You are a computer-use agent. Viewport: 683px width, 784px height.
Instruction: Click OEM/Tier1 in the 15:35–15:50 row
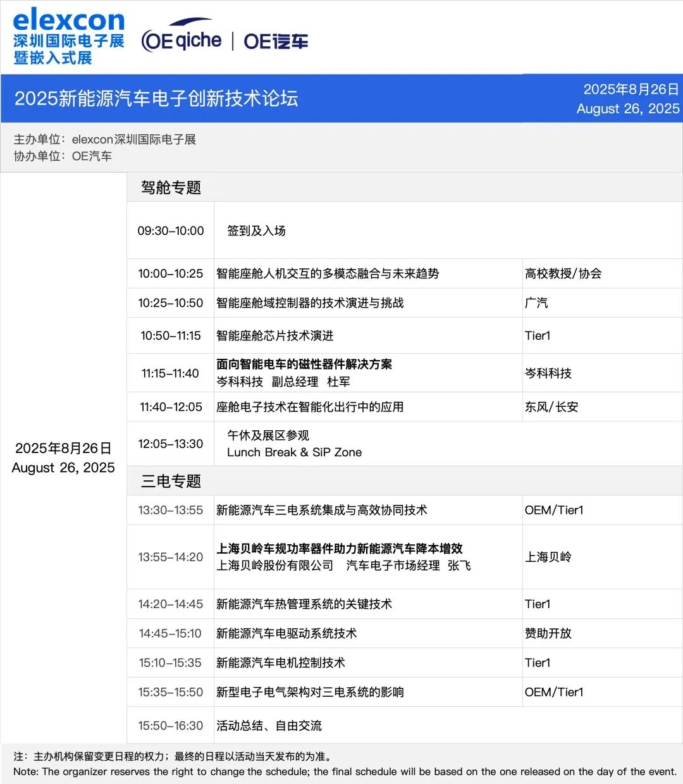[x=554, y=692]
